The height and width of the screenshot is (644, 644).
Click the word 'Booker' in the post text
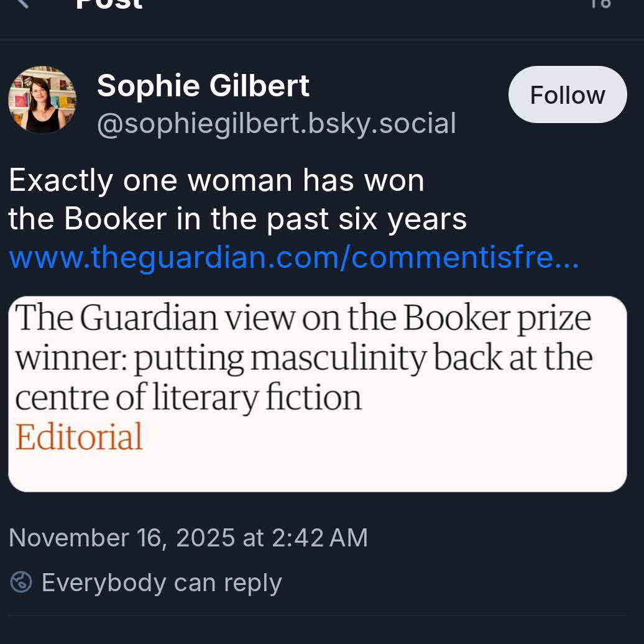coord(116,219)
